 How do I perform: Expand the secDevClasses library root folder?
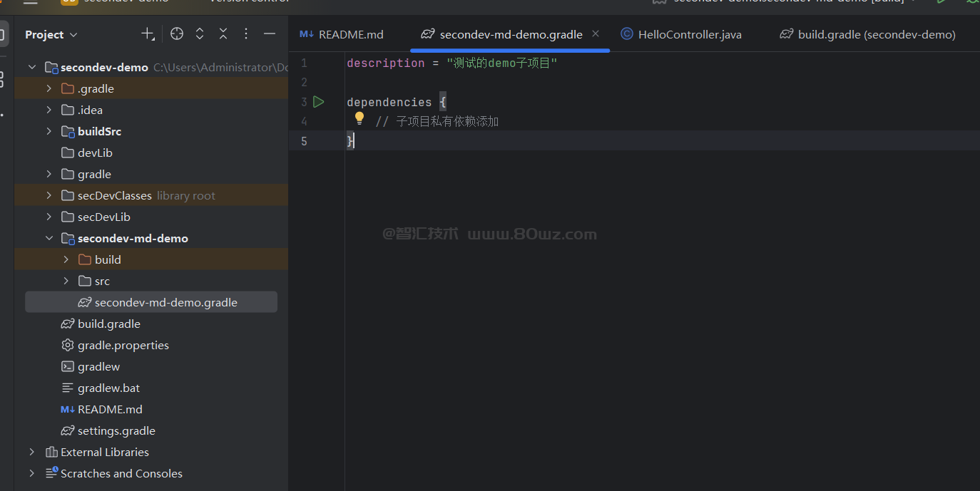49,195
